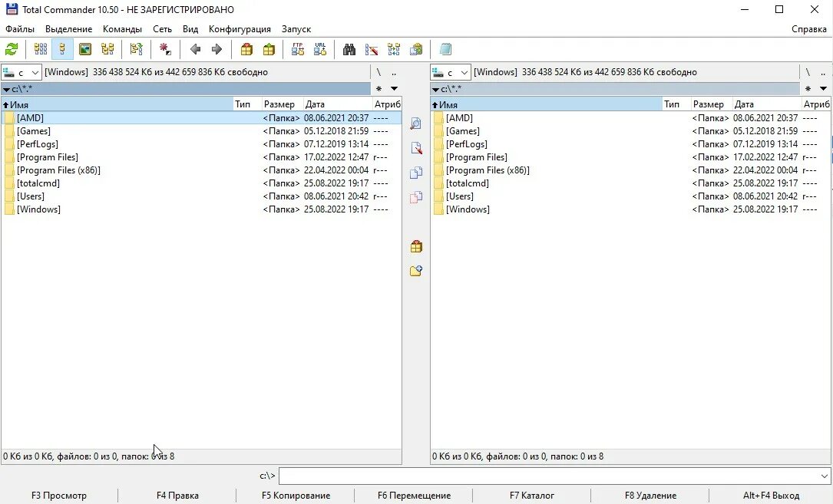Click New Folder icon in middle vertical bar
This screenshot has height=504, width=833.
[x=416, y=271]
